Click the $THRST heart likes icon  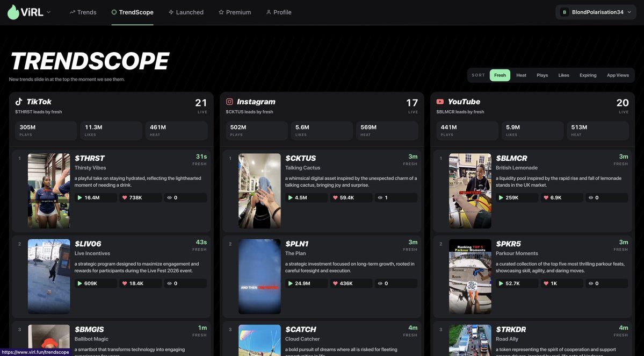click(x=125, y=198)
